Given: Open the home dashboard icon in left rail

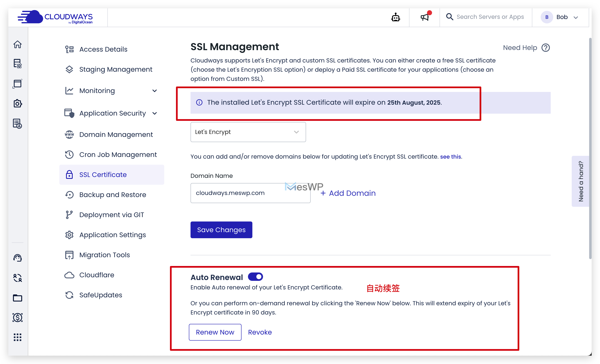Looking at the screenshot, I should click(18, 44).
